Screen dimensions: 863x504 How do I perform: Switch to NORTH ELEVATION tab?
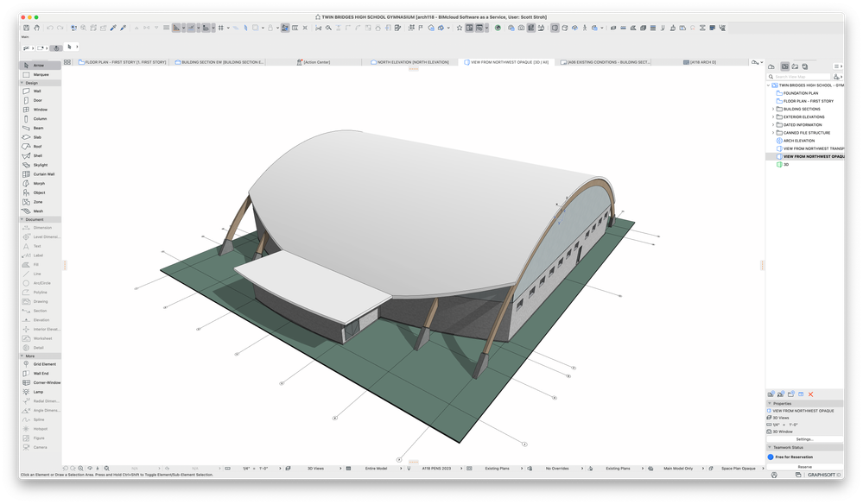[x=410, y=62]
